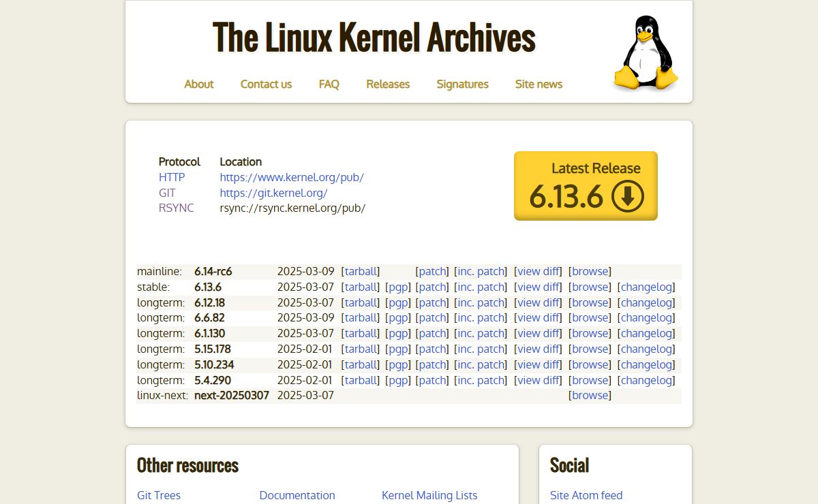Open changelog for stable 6.13.6
818x504 pixels.
click(646, 287)
